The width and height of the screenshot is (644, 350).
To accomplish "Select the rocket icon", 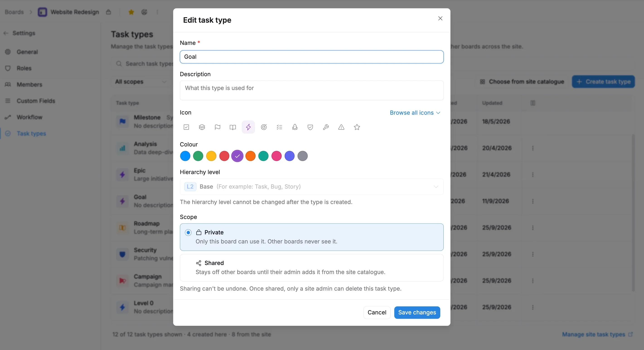I will coord(295,127).
